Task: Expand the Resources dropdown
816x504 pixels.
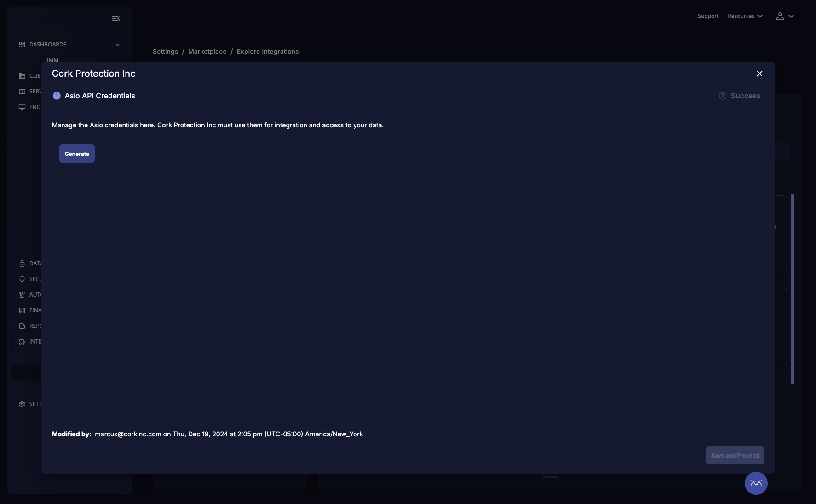Action: click(745, 16)
